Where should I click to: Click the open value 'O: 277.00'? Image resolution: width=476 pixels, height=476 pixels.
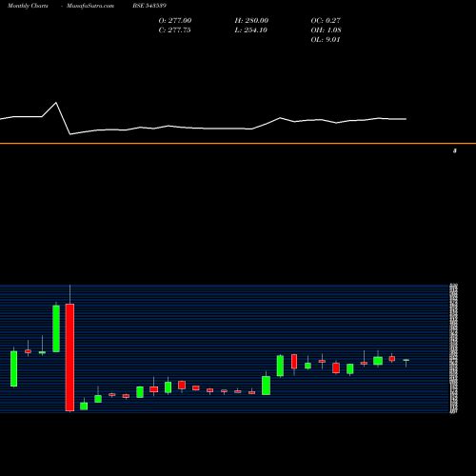click(x=175, y=21)
